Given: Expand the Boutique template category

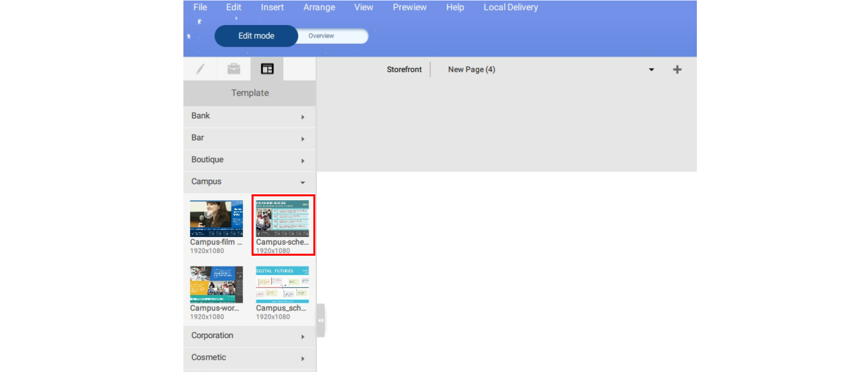Looking at the screenshot, I should (250, 160).
